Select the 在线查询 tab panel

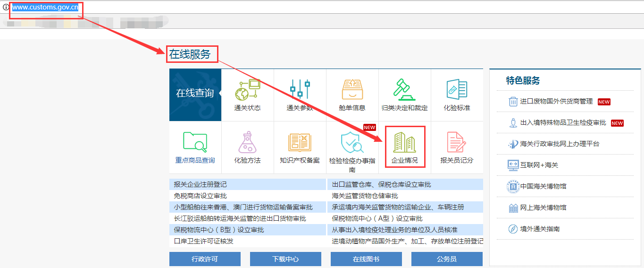195,94
